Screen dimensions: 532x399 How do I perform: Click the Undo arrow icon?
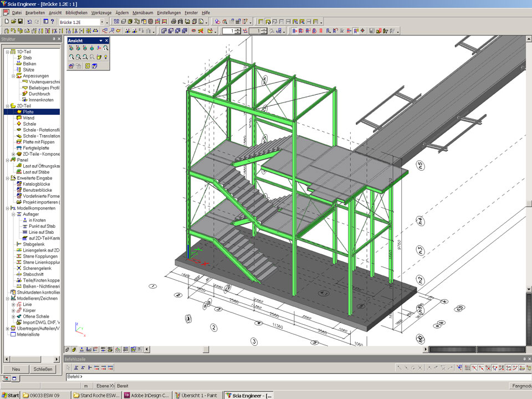tap(29, 22)
